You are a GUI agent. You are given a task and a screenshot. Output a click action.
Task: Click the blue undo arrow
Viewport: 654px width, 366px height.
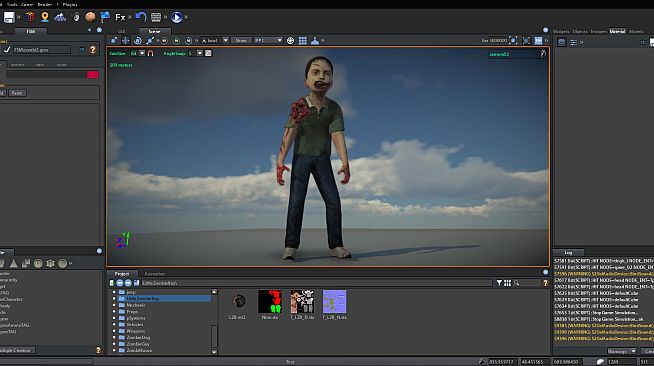141,17
